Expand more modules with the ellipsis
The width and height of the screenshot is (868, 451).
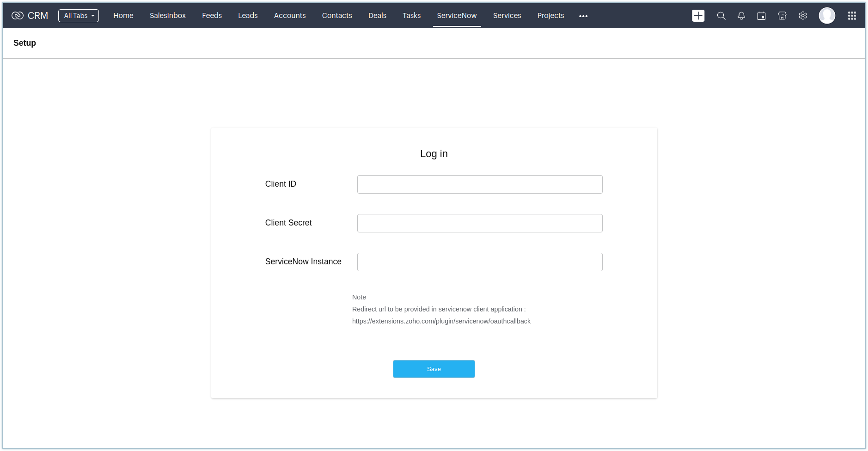583,16
